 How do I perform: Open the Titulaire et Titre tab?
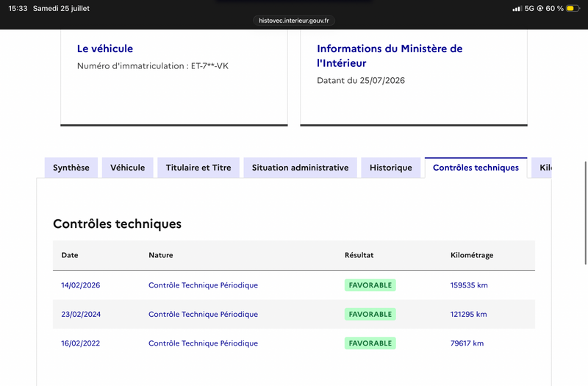(198, 168)
